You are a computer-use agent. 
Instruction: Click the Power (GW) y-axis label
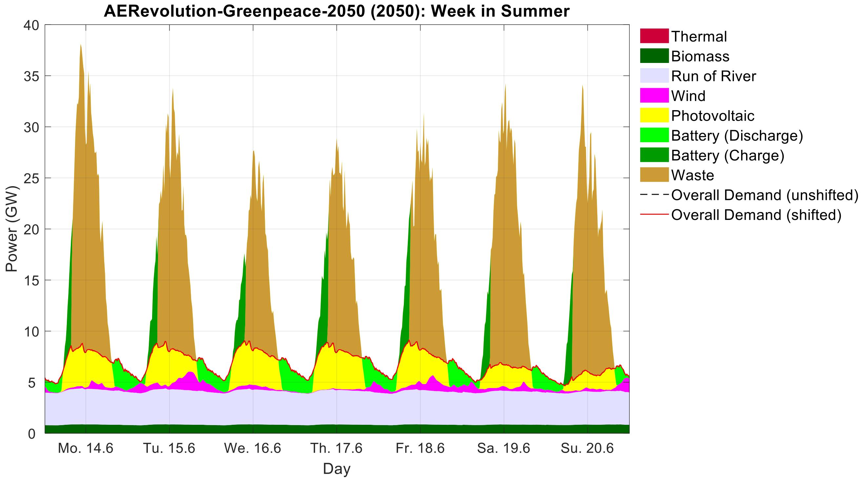[x=11, y=229]
